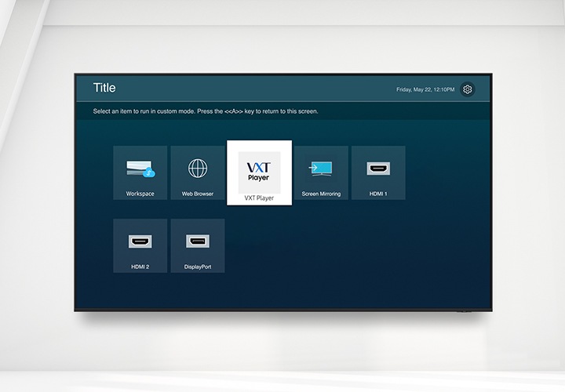565x392 pixels.
Task: Click the DisplayPort connector icon
Action: [x=198, y=241]
